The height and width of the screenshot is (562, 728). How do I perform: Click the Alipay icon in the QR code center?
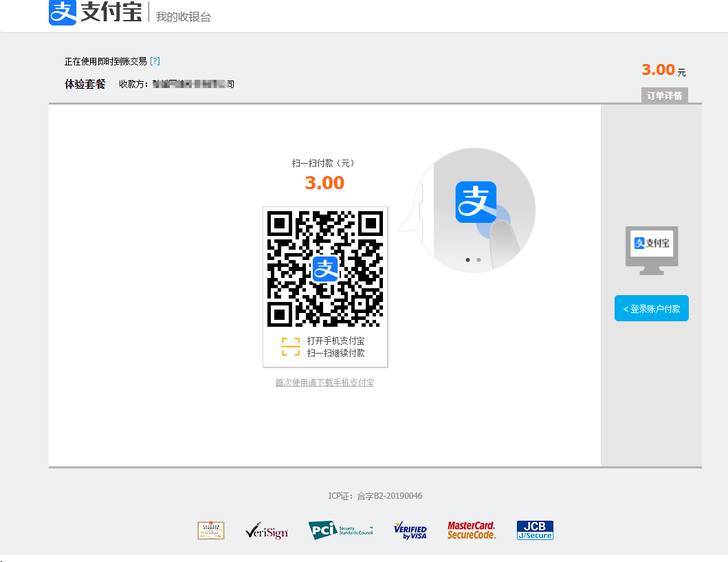[325, 268]
